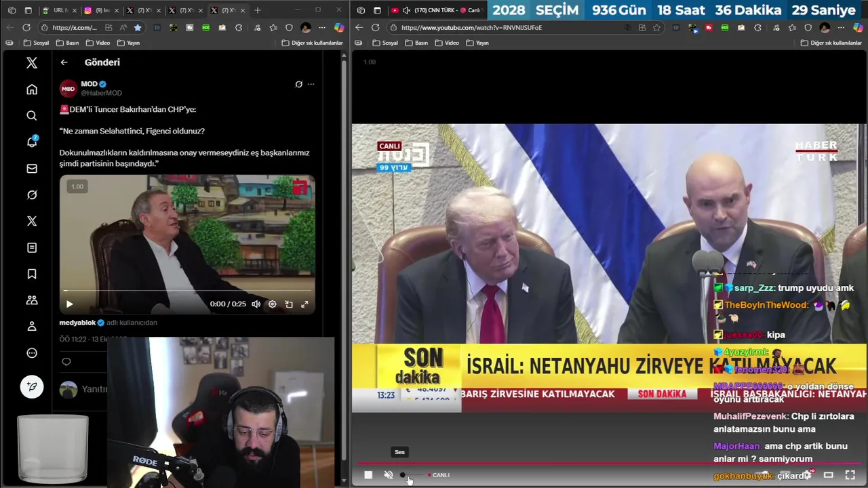This screenshot has width=868, height=488.
Task: Switch to the Instagram browser tab
Action: [99, 10]
